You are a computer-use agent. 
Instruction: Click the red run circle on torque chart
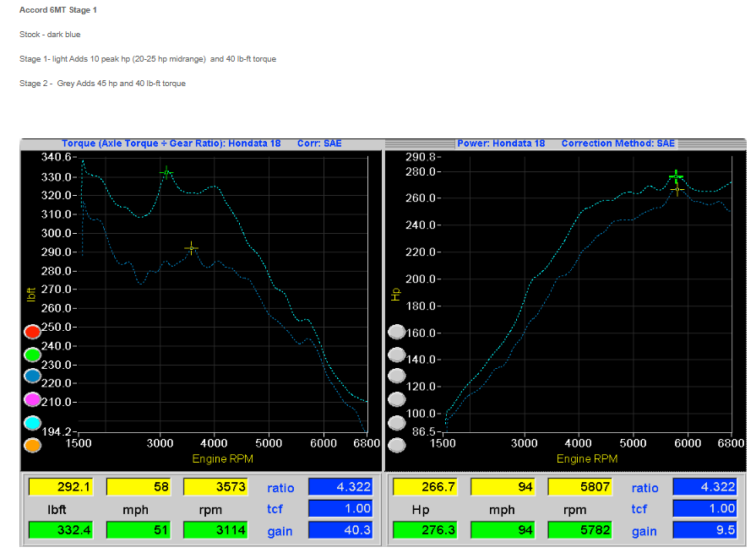(32, 332)
